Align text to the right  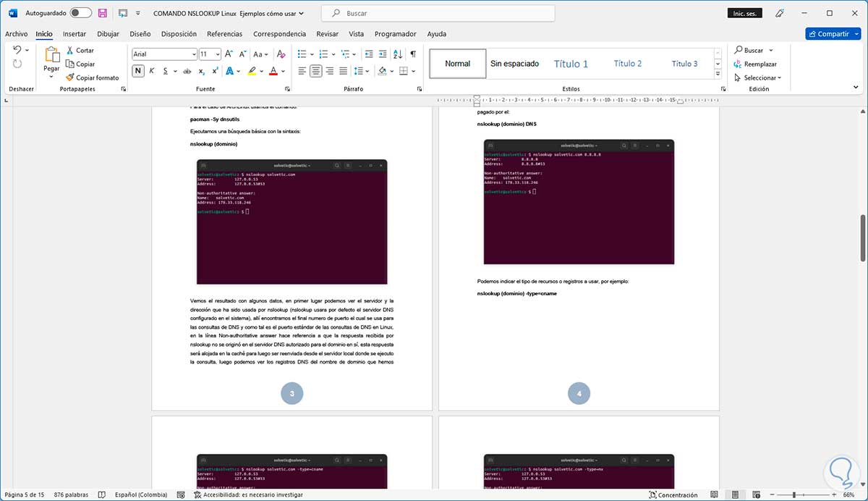click(x=330, y=71)
